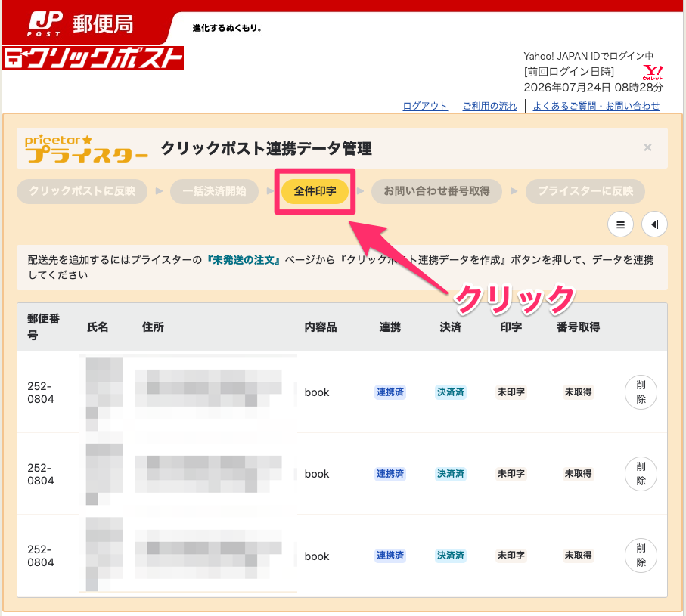Viewport: 686px width, 616px height.
Task: Click 住所 column header
Action: click(x=153, y=327)
